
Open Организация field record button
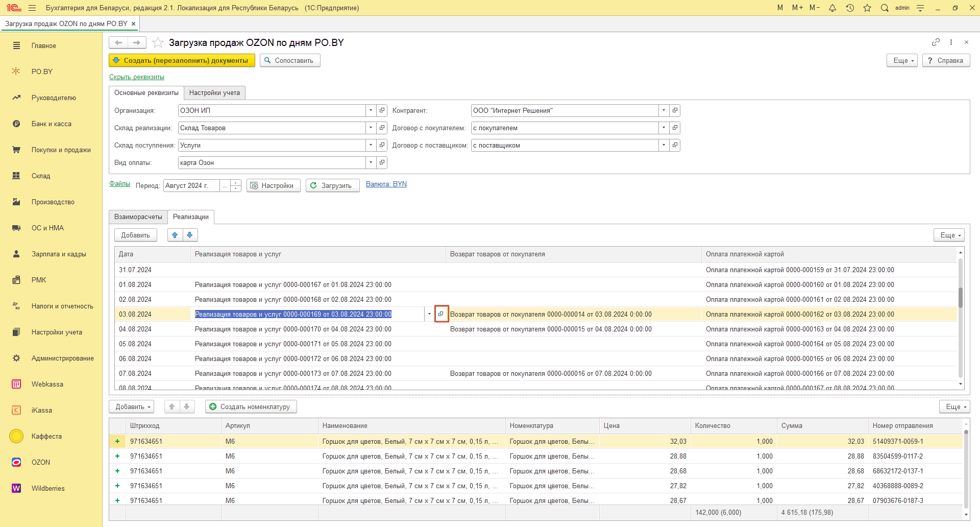pos(382,110)
